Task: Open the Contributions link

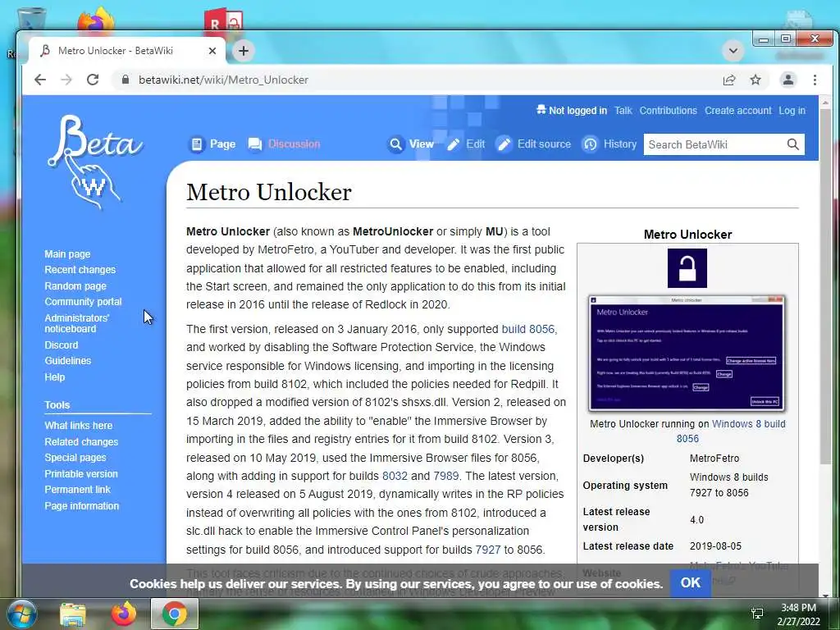Action: (x=668, y=111)
